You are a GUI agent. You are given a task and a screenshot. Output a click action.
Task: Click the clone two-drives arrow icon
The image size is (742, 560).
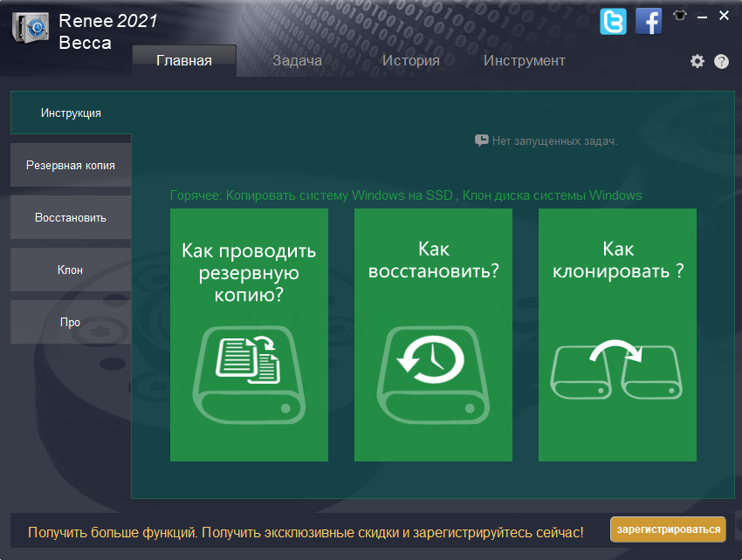616,369
